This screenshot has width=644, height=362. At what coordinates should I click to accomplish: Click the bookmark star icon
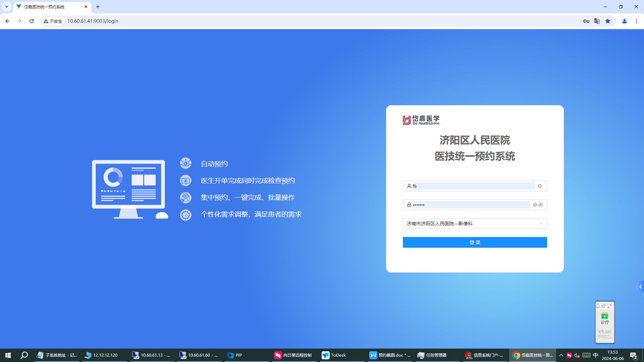(608, 21)
